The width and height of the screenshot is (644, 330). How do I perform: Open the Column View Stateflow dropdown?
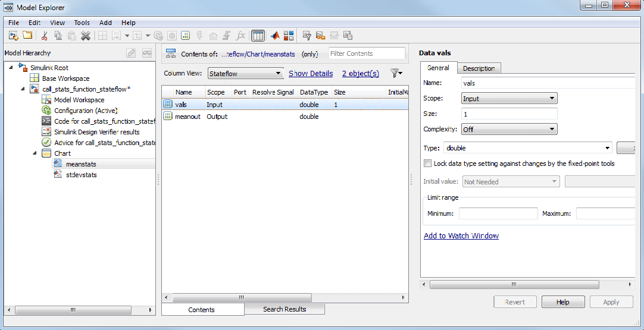coord(246,74)
